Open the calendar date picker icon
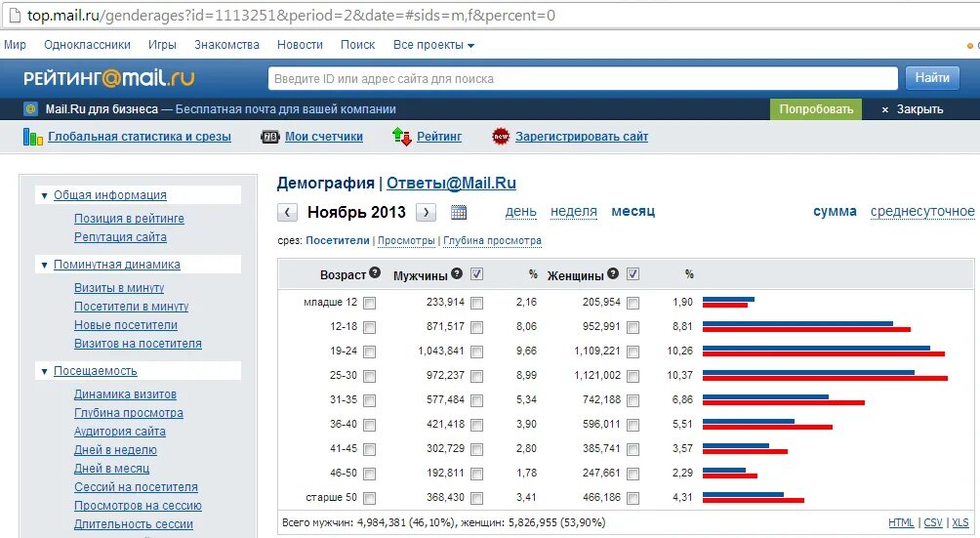Screen dimensions: 980x538 (x=459, y=213)
